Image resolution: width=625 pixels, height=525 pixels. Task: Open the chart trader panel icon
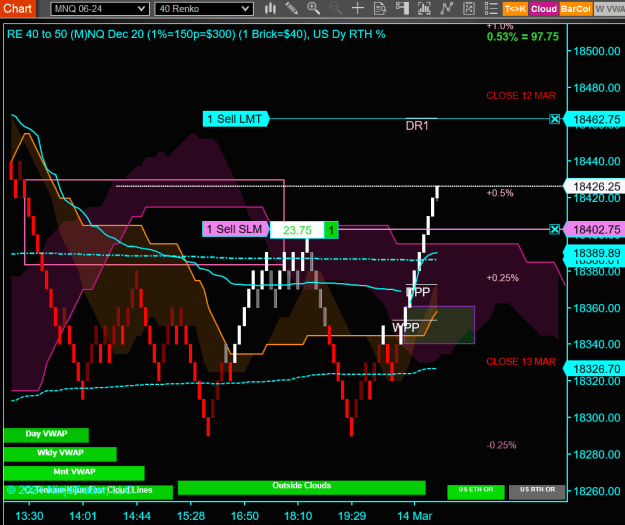402,8
